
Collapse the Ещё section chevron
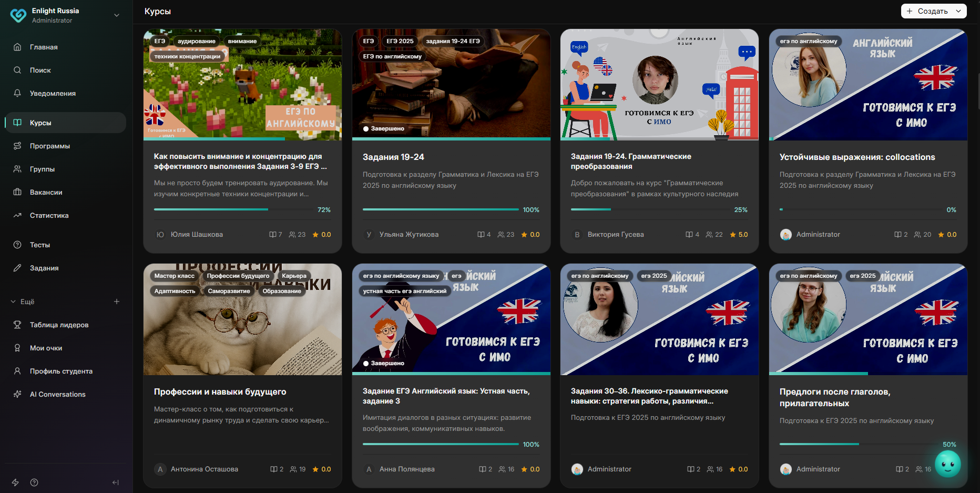point(13,301)
